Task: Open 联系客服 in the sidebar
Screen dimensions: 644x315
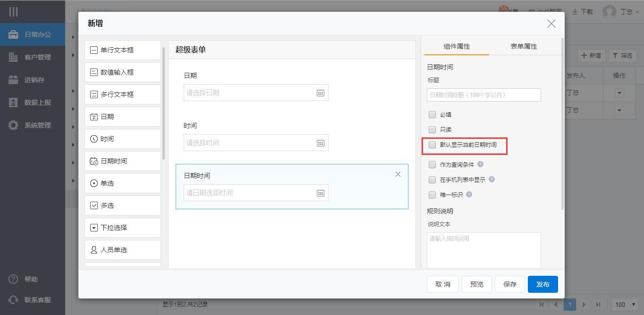Action: tap(37, 300)
